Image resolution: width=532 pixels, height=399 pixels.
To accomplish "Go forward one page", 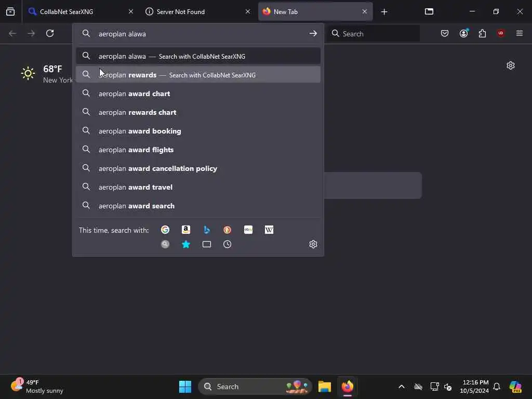I will pos(31,33).
